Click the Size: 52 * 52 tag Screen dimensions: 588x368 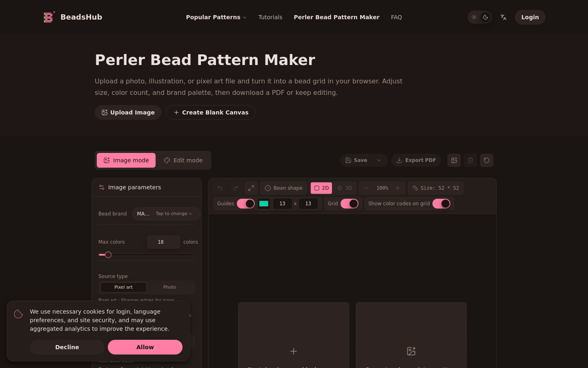pyautogui.click(x=436, y=188)
